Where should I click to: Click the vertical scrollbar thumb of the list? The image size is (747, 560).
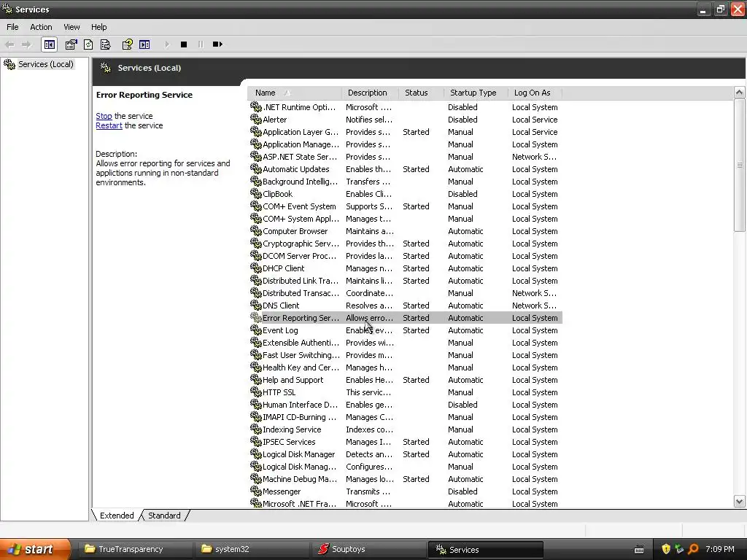click(740, 166)
